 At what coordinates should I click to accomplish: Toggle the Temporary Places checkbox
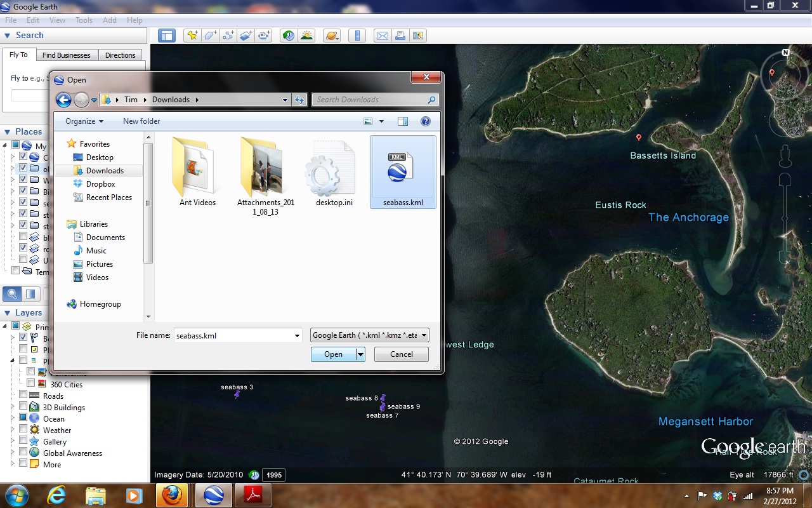pyautogui.click(x=15, y=271)
